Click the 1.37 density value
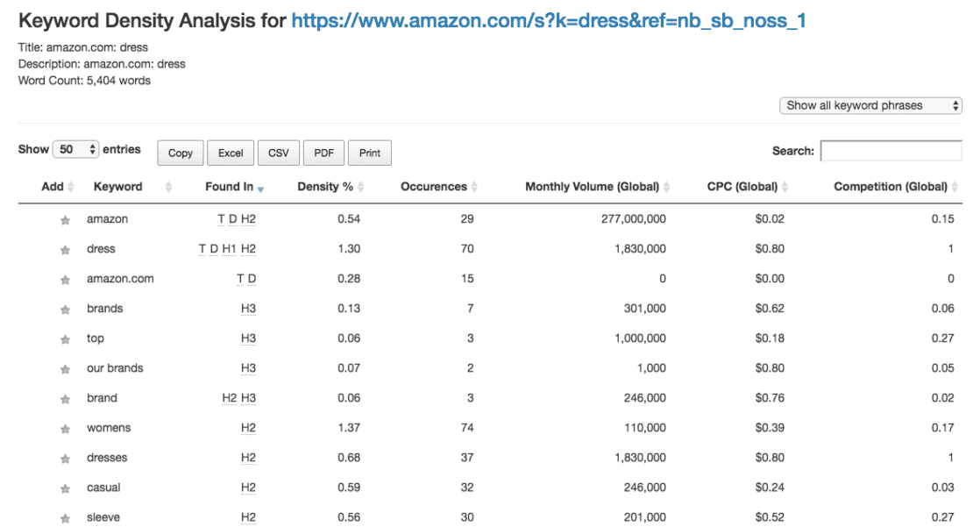Viewport: 980px width, 527px height. pyautogui.click(x=349, y=428)
